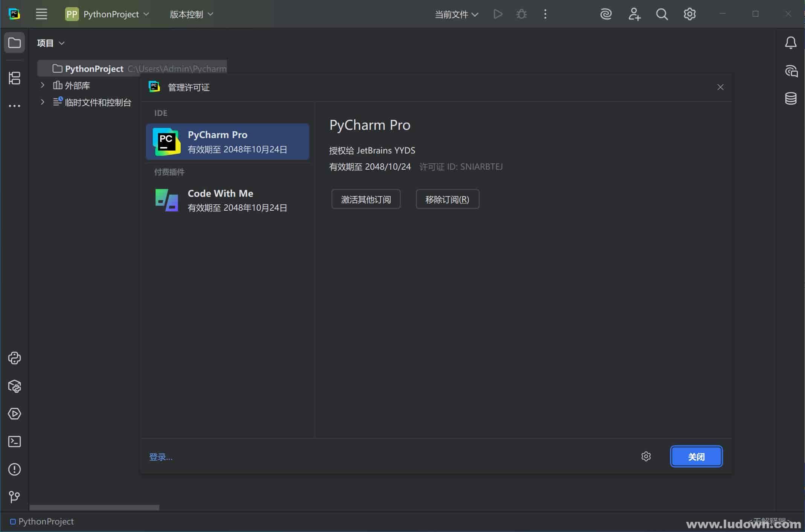Click the Debug bug icon

click(x=521, y=14)
